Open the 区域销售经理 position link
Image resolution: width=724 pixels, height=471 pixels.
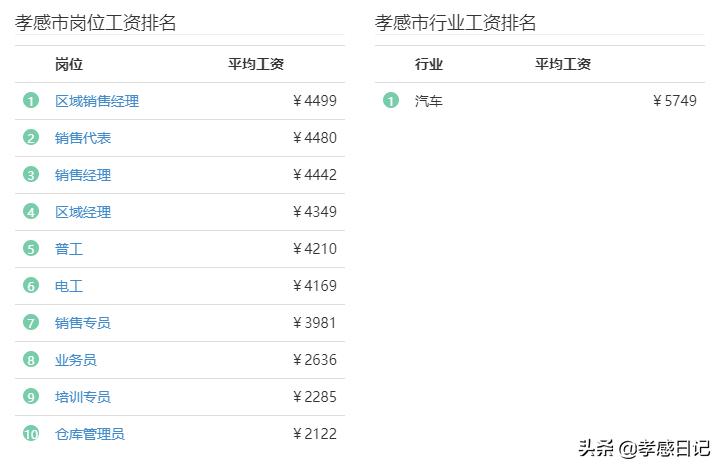(x=97, y=101)
